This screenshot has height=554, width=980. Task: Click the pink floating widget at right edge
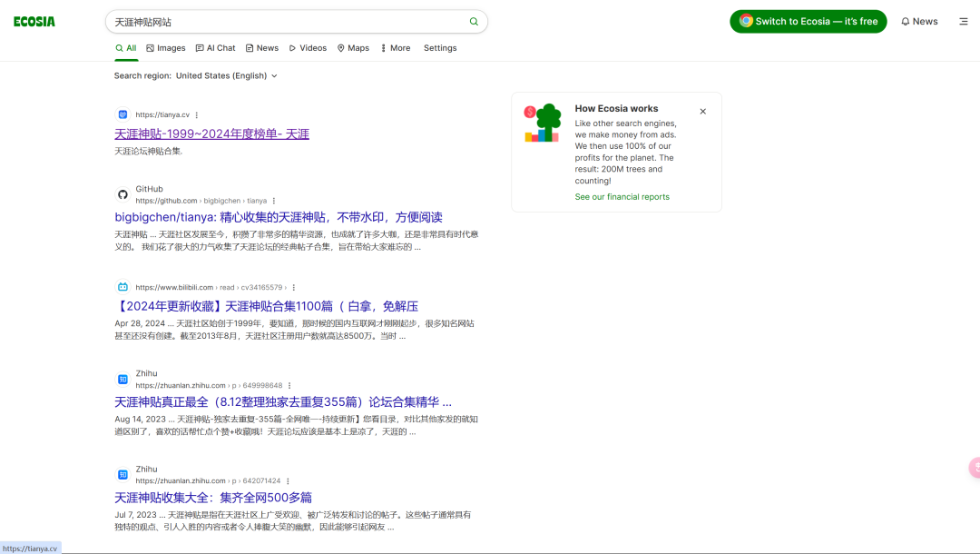pos(975,468)
